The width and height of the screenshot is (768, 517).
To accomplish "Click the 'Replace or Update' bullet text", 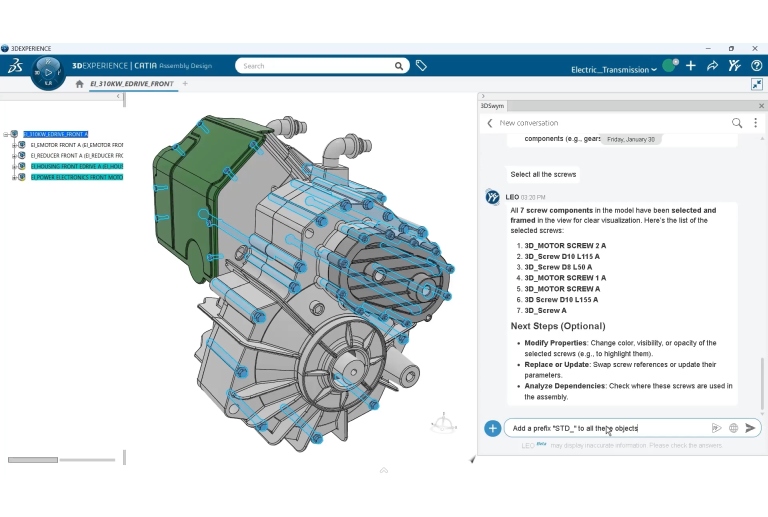I will coord(557,365).
